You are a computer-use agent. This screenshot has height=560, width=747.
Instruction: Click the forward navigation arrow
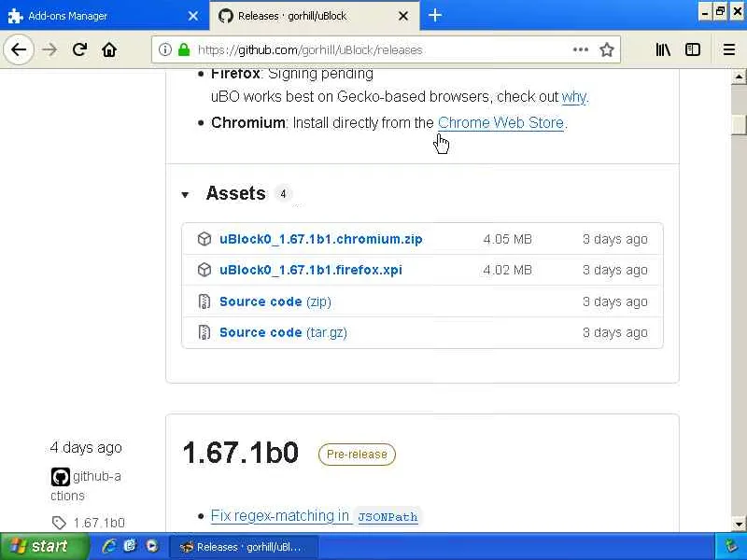coord(49,49)
